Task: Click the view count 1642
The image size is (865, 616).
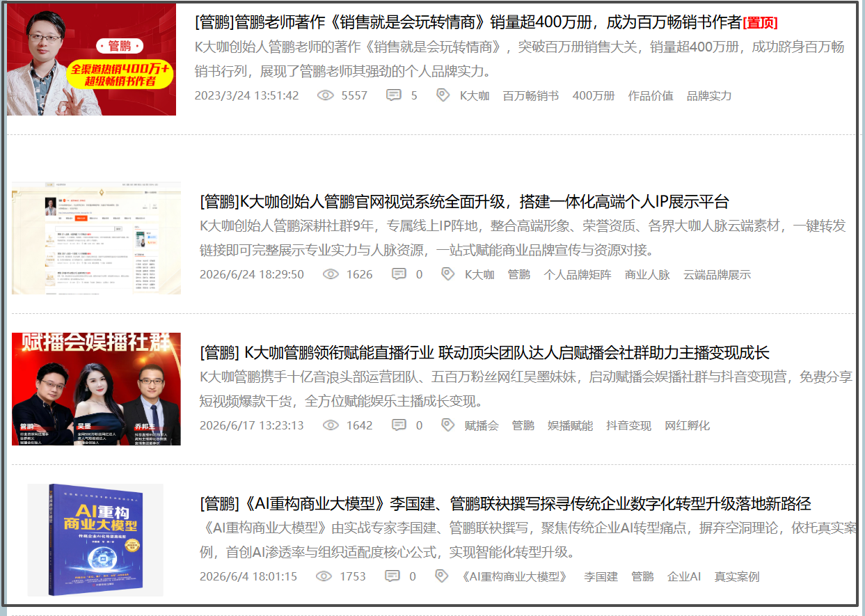Action: click(359, 426)
